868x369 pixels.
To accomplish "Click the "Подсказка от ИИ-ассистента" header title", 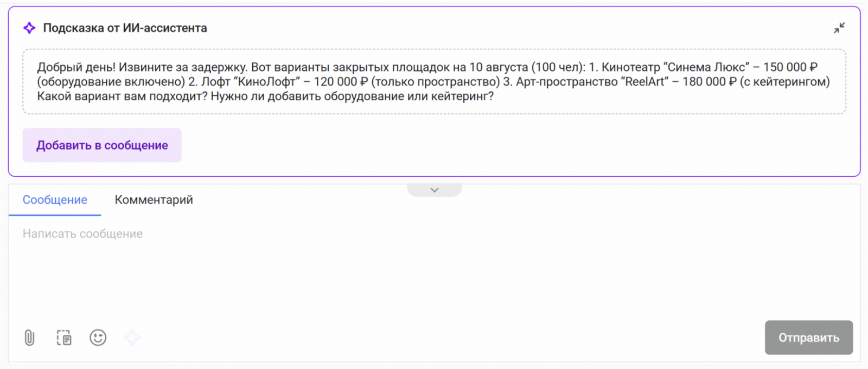I will (125, 28).
